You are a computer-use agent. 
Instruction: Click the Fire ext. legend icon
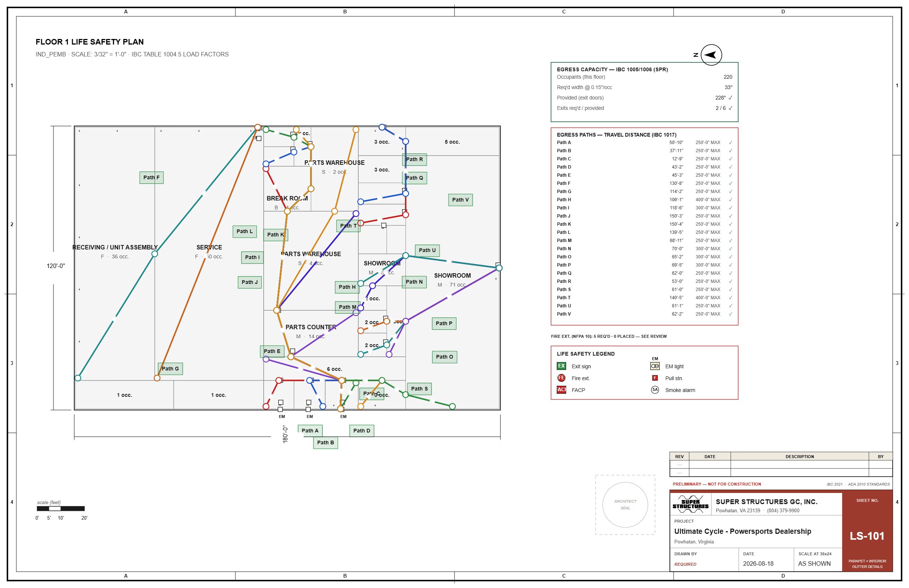coord(561,378)
